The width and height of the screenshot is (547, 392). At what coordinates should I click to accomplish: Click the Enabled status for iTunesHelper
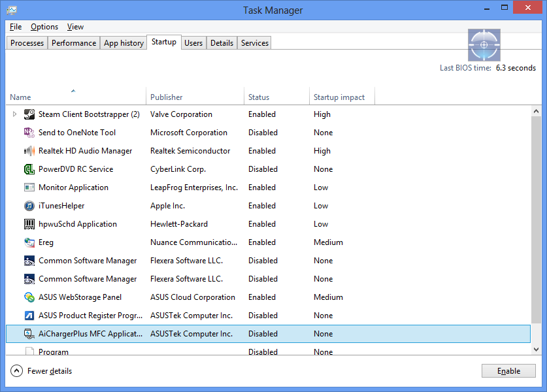tap(262, 206)
